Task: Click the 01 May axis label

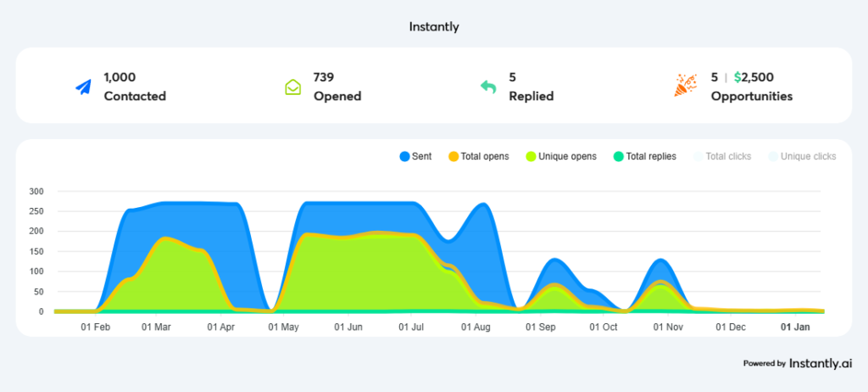Action: (283, 328)
